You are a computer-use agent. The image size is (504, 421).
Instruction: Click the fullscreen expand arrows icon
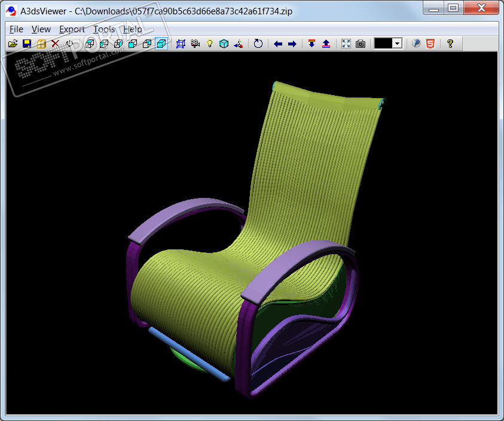click(x=346, y=44)
